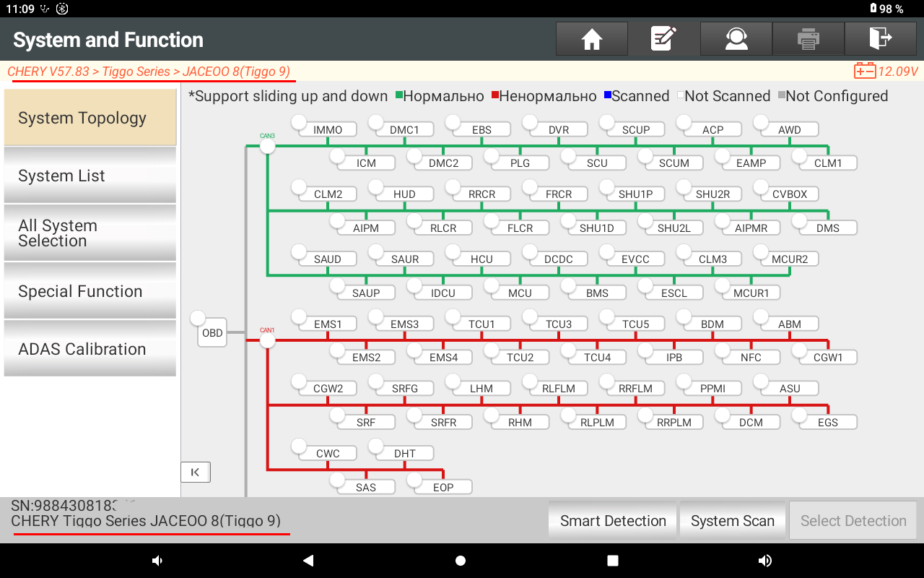
Task: Tap the OBD connector node
Action: point(212,333)
